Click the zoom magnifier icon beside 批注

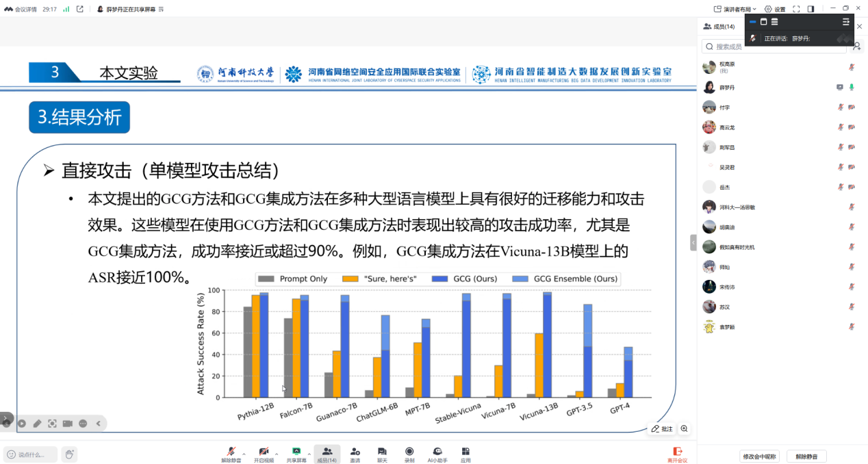(683, 428)
